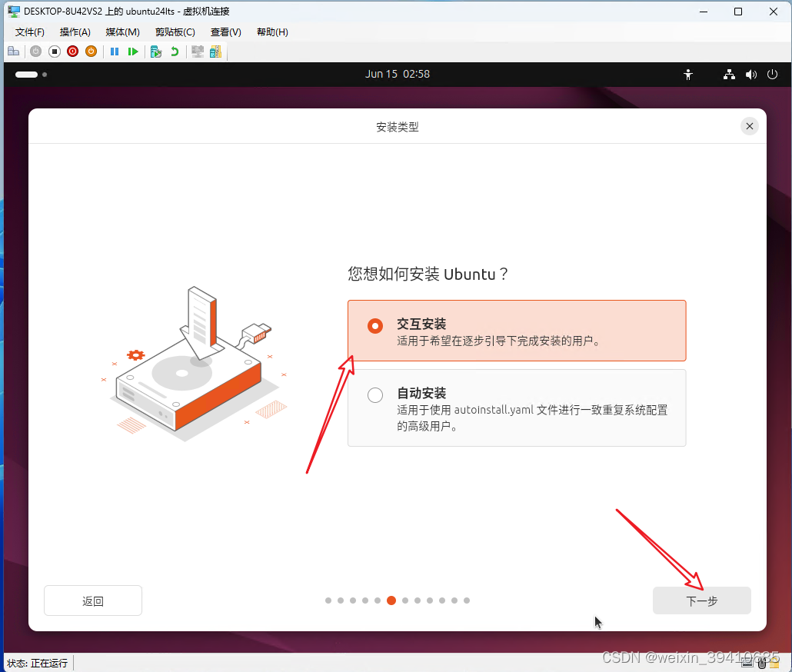Send Ctrl+Alt+Del to the virtual machine
The width and height of the screenshot is (792, 672).
pos(14,51)
